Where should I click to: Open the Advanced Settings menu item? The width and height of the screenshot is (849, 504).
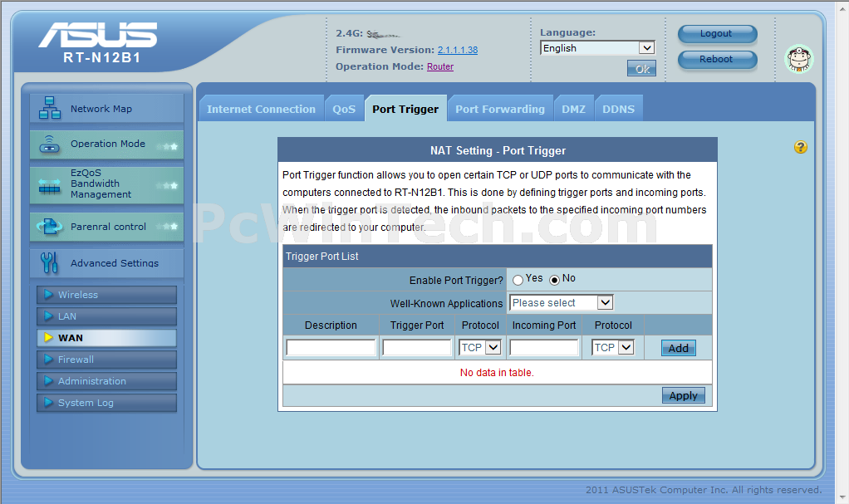click(x=106, y=263)
